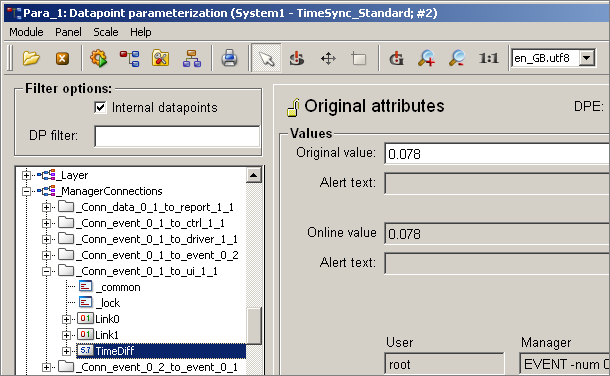
Task: Click the zoom in magnifier icon
Action: click(x=426, y=58)
